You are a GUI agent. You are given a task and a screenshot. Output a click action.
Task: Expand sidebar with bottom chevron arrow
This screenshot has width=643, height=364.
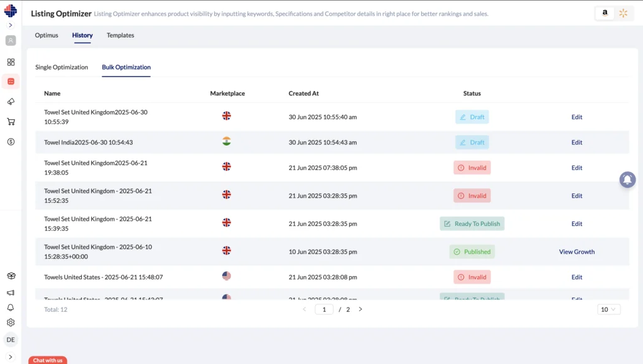tap(11, 357)
